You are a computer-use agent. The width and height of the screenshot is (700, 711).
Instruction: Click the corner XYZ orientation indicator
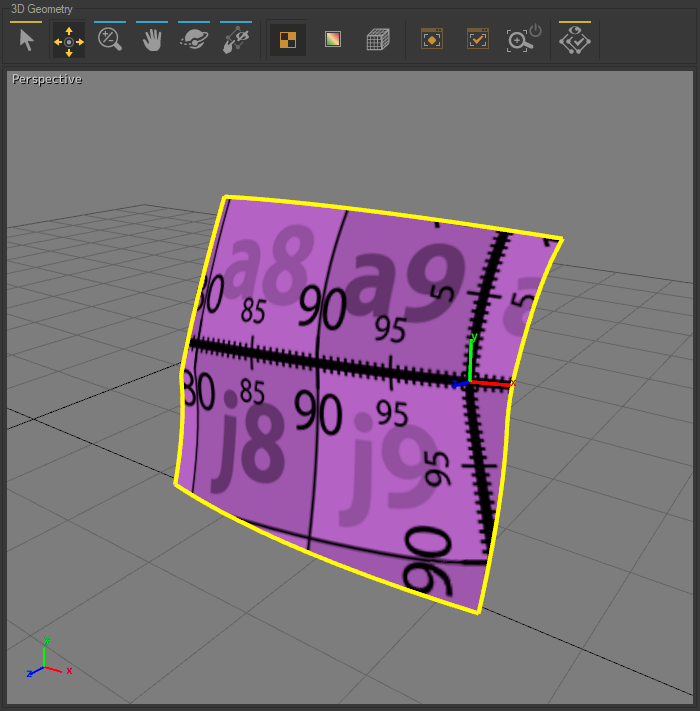[49, 657]
